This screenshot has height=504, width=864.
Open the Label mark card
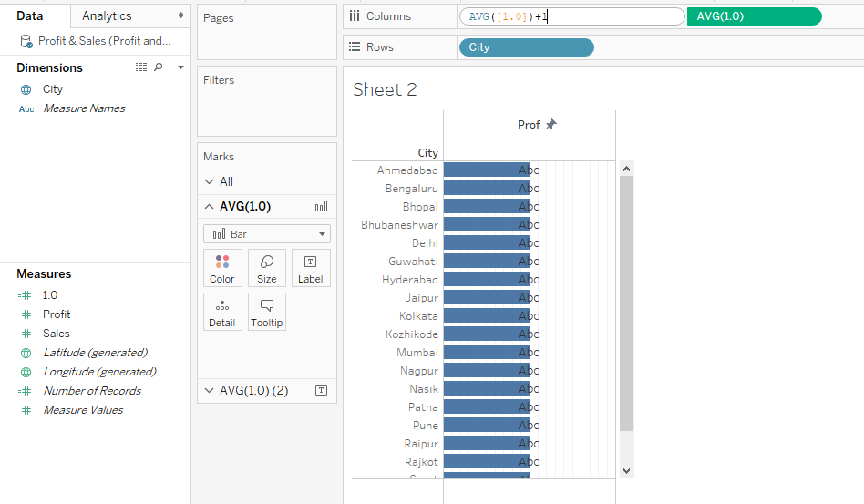click(x=310, y=268)
